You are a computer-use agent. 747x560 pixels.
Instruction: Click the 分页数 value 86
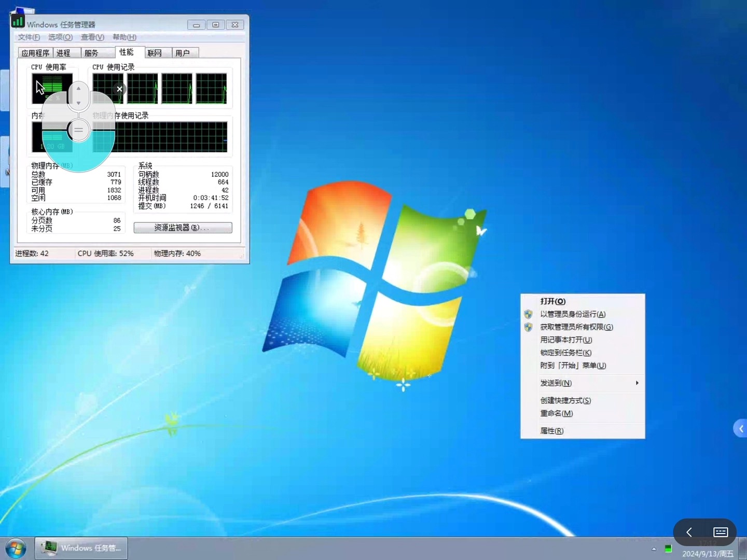(x=117, y=221)
